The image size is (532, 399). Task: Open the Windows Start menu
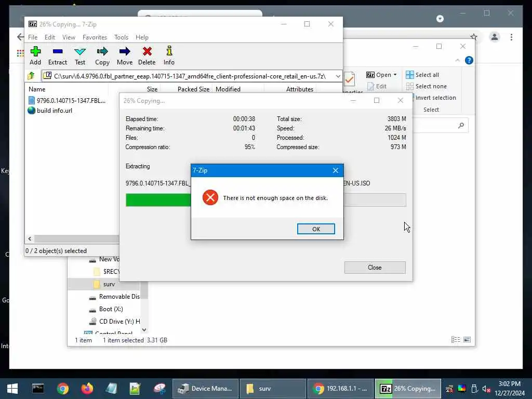tap(12, 389)
